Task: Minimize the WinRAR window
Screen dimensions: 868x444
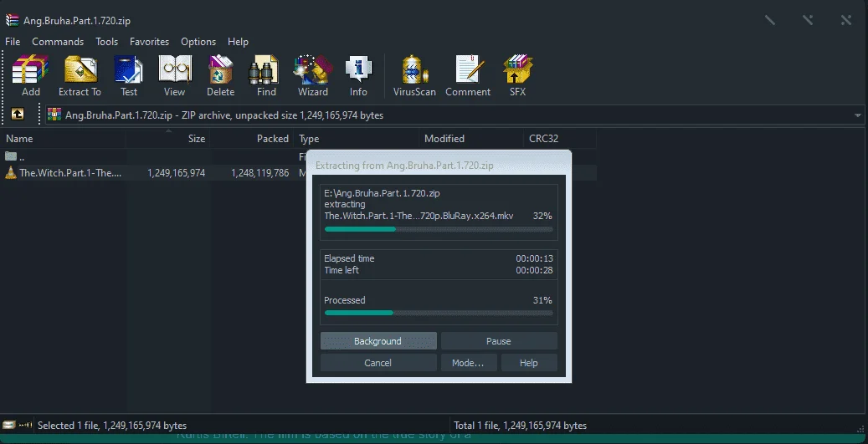Action: pyautogui.click(x=770, y=20)
